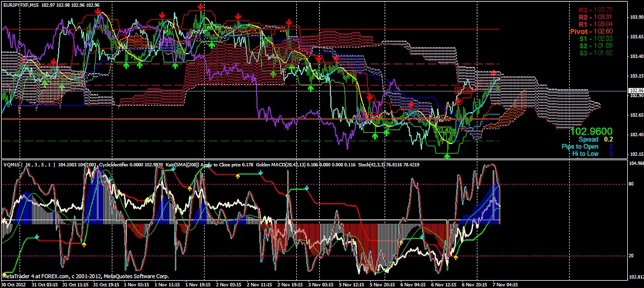Click the 6 Nov 04:15 time label

(414, 284)
